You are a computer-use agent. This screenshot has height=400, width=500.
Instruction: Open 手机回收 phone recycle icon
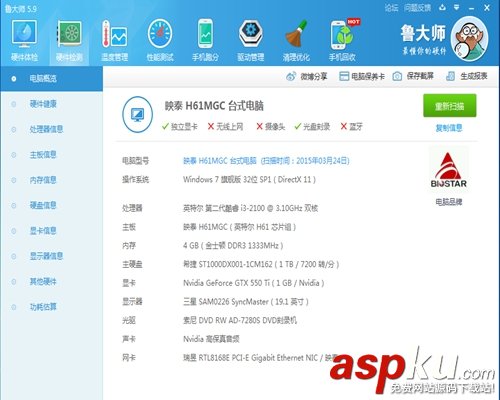(x=342, y=40)
